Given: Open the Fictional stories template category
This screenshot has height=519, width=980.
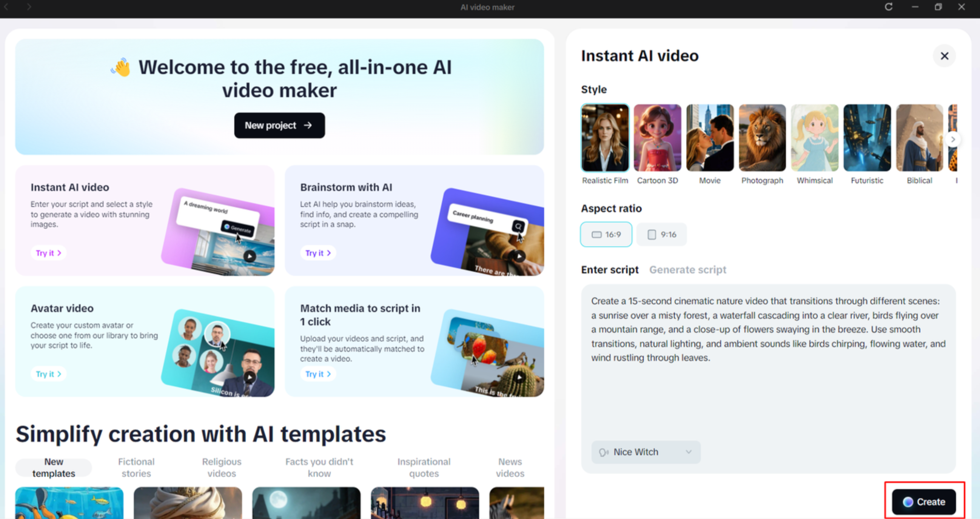Looking at the screenshot, I should (x=136, y=467).
